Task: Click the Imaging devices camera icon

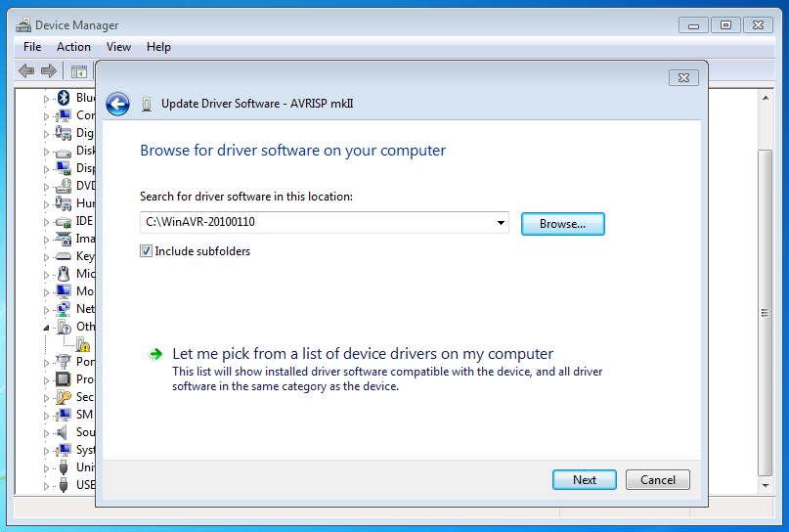Action: click(64, 239)
